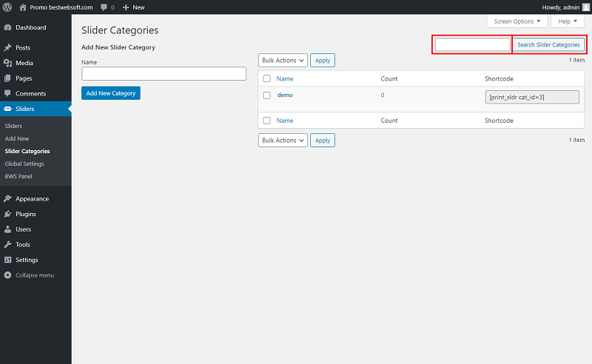Open the bottom Bulk Actions dropdown

283,141
